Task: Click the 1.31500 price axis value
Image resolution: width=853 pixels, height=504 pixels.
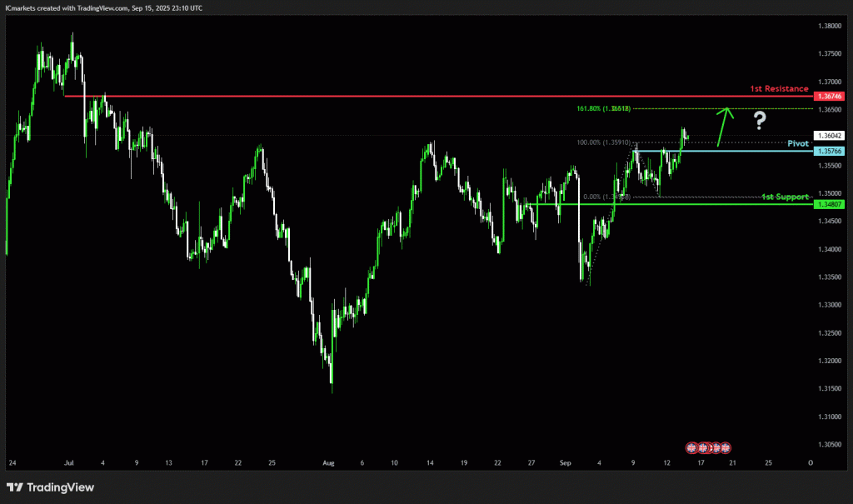Action: tap(830, 388)
